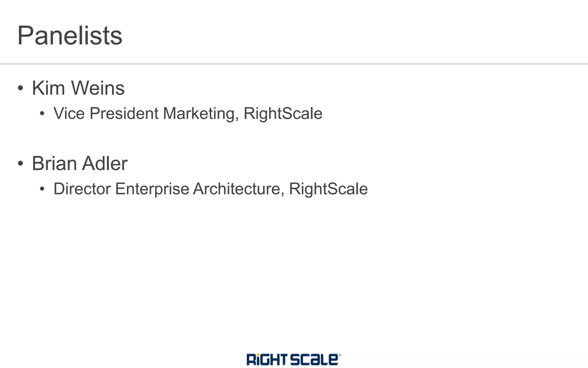Click the bullet before Director Enterprise Architecture

(42, 189)
